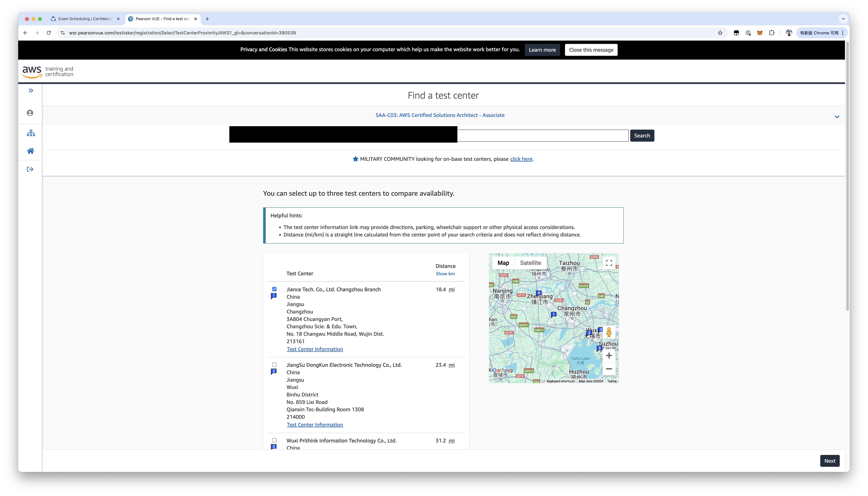Open Test Center Information for Jiance Tech
Viewport: 868px width, 496px height.
click(x=314, y=350)
